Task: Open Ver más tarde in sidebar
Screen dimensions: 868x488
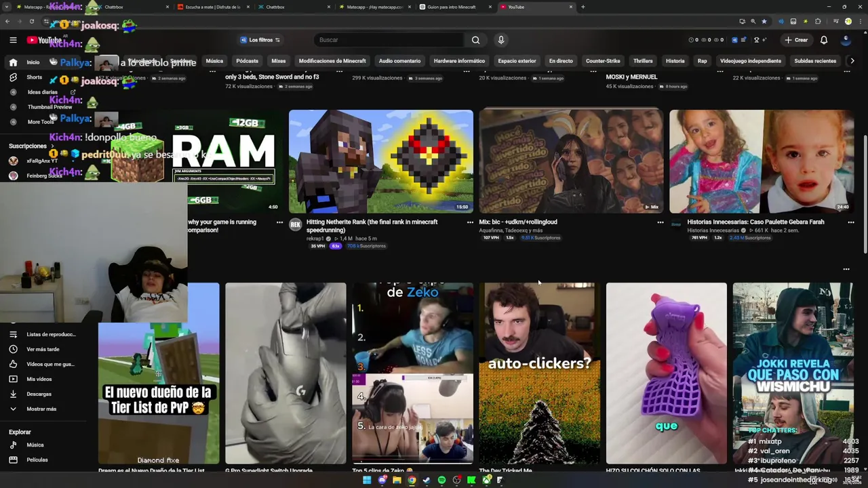Action: pos(42,349)
